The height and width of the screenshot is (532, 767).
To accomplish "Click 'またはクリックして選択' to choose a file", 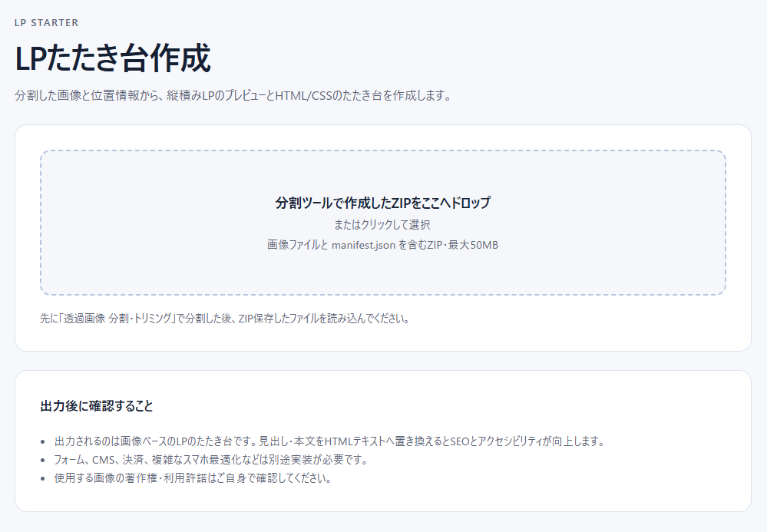I will pos(382,224).
